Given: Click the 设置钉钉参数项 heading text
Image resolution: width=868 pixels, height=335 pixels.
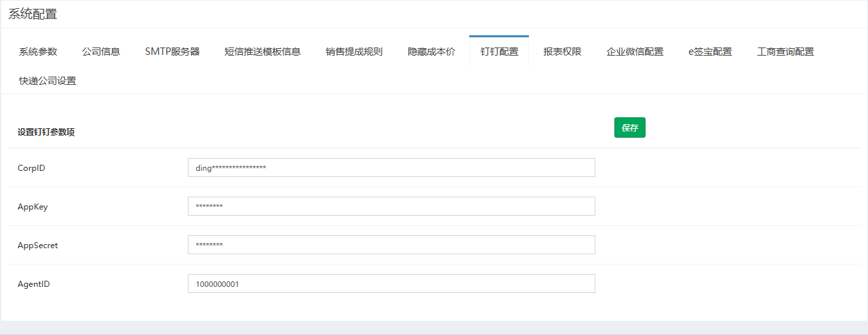Looking at the screenshot, I should [x=46, y=132].
